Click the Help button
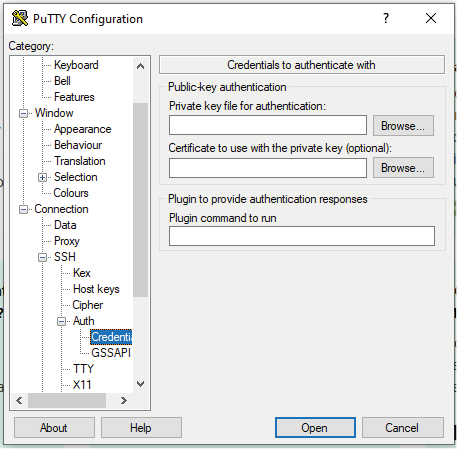This screenshot has width=457, height=449. pyautogui.click(x=141, y=428)
